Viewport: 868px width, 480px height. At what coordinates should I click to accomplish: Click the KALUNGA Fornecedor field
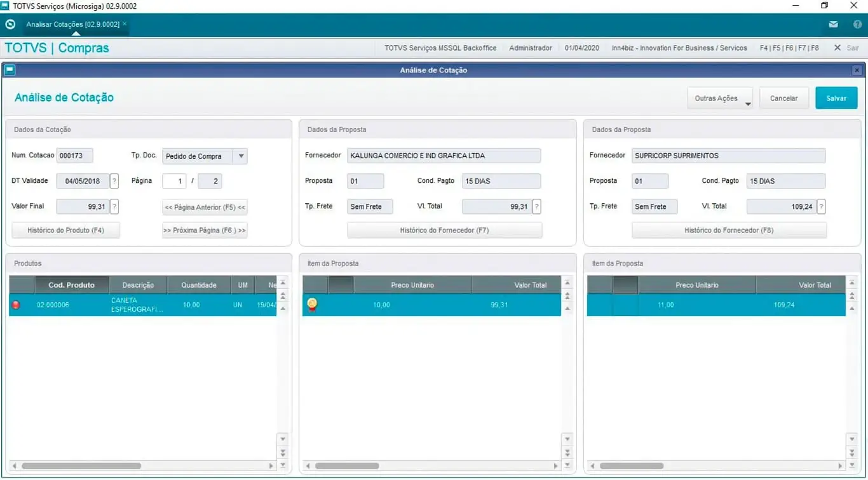tap(444, 156)
